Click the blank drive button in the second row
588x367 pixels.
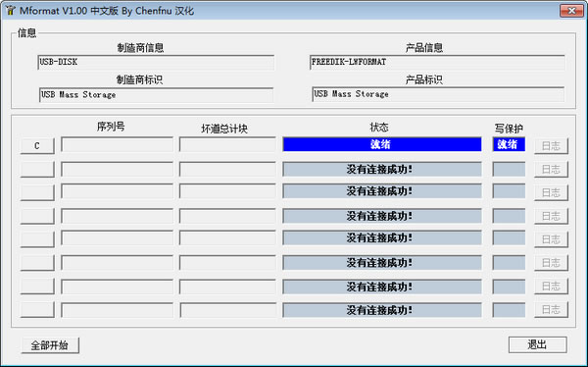[37, 170]
